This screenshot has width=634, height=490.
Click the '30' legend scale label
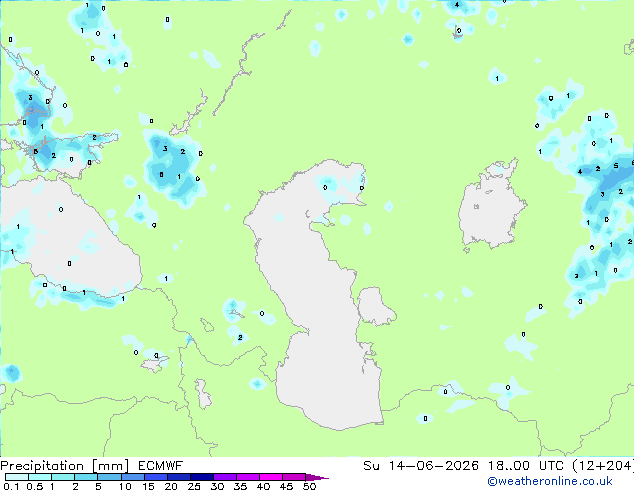click(x=217, y=486)
